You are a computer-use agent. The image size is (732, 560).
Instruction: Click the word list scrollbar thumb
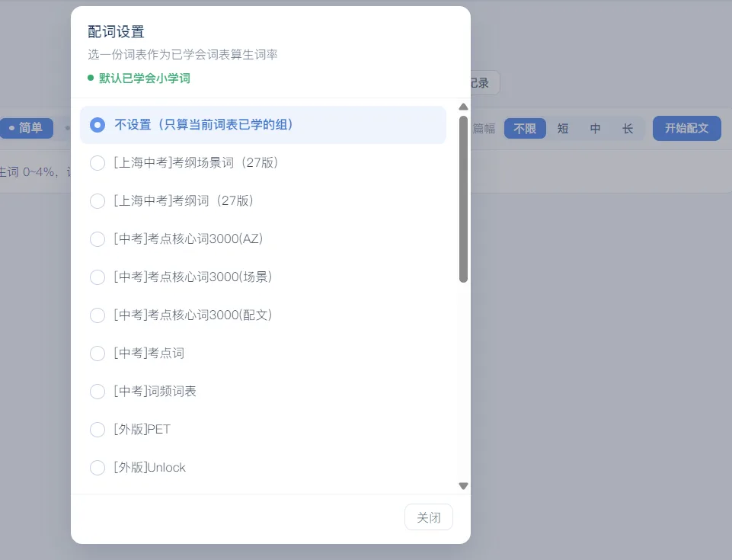coord(463,200)
